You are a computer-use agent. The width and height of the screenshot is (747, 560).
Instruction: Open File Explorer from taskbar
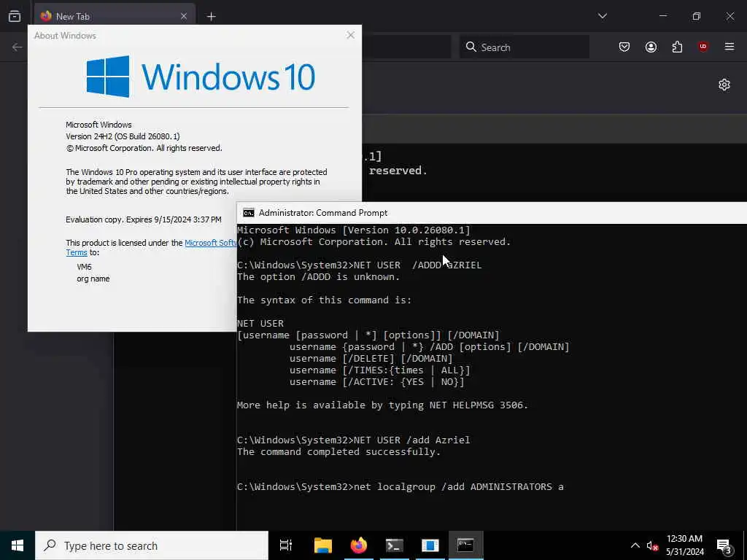[x=322, y=545]
